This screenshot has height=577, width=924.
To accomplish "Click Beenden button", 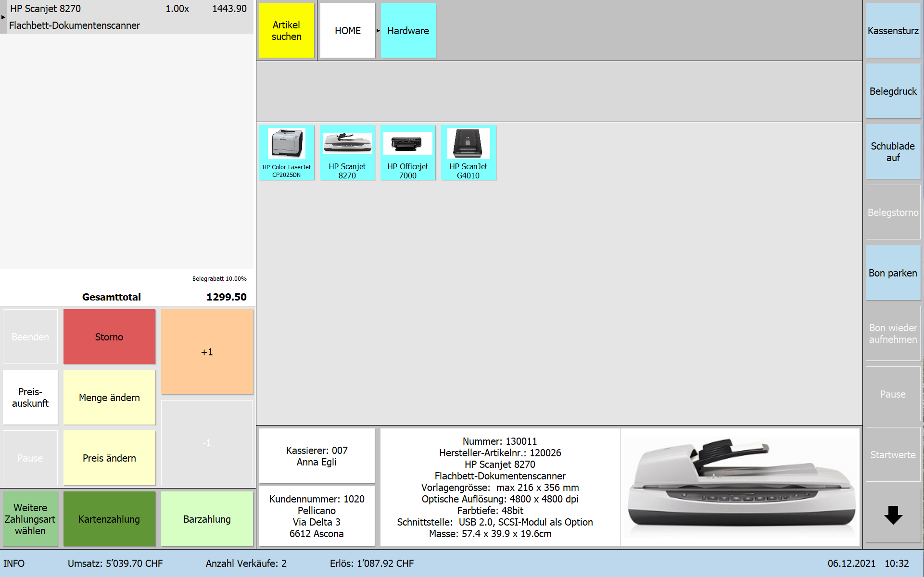I will (x=30, y=337).
